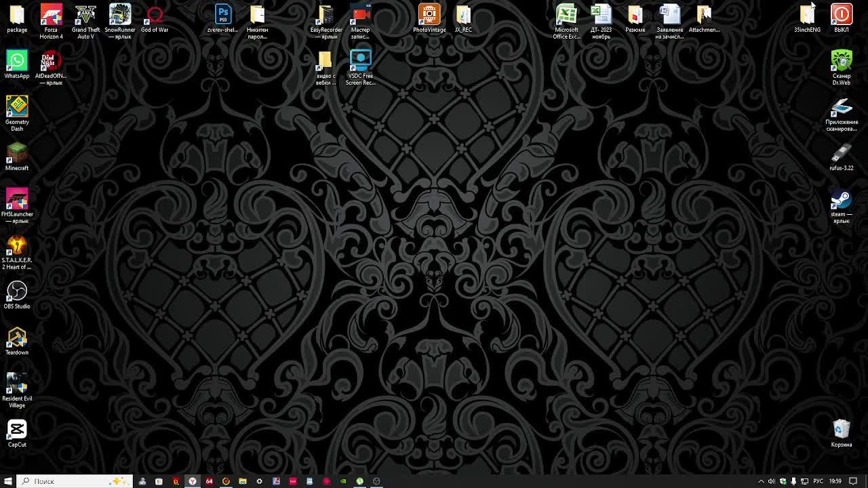The height and width of the screenshot is (488, 868).
Task: Select the Корзина recycle bin icon
Action: pos(842,433)
